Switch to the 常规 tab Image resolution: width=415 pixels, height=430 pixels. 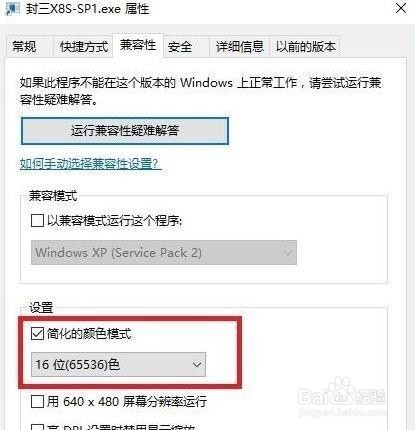coord(24,46)
